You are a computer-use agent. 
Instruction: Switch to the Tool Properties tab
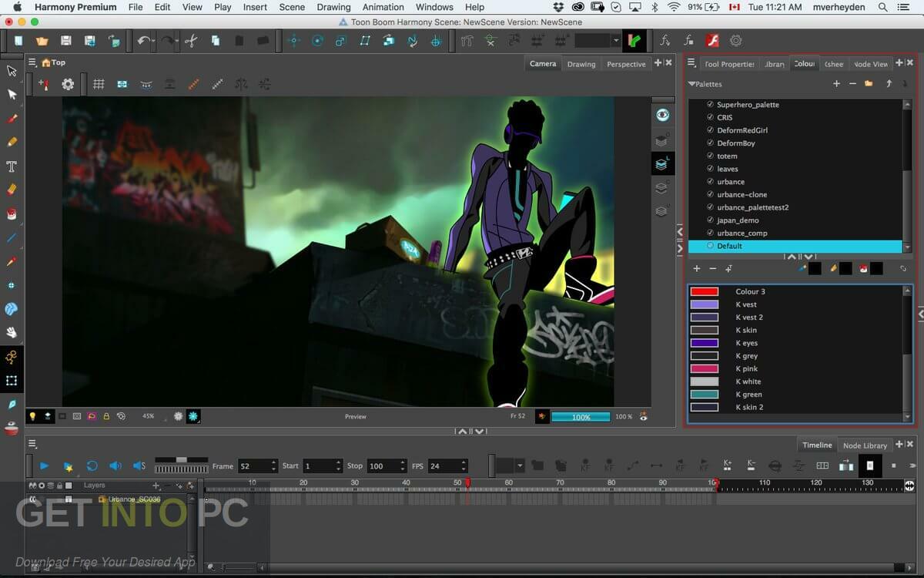[x=729, y=64]
